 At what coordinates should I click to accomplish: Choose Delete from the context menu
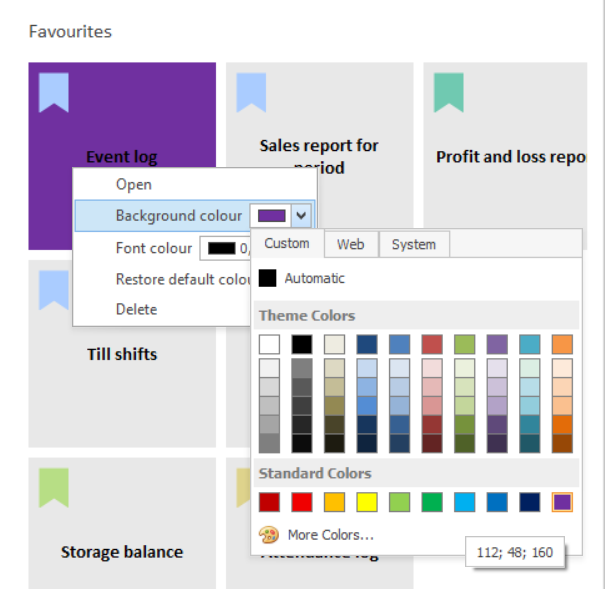click(x=136, y=309)
